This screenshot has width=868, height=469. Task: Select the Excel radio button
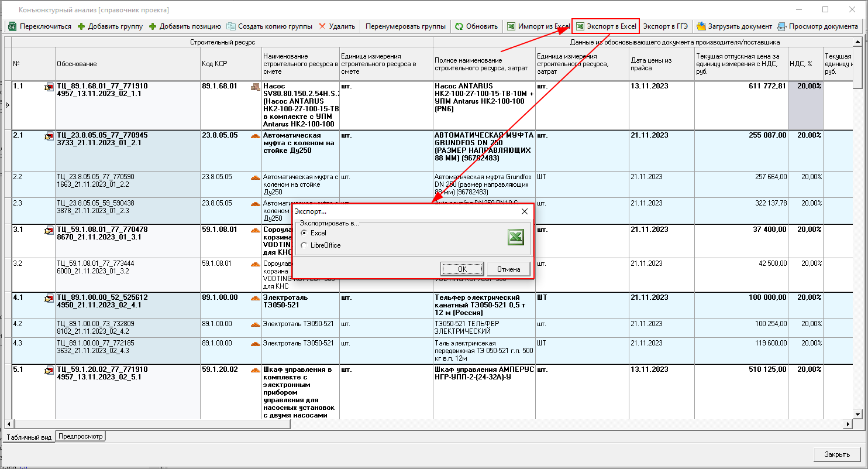[x=304, y=233]
